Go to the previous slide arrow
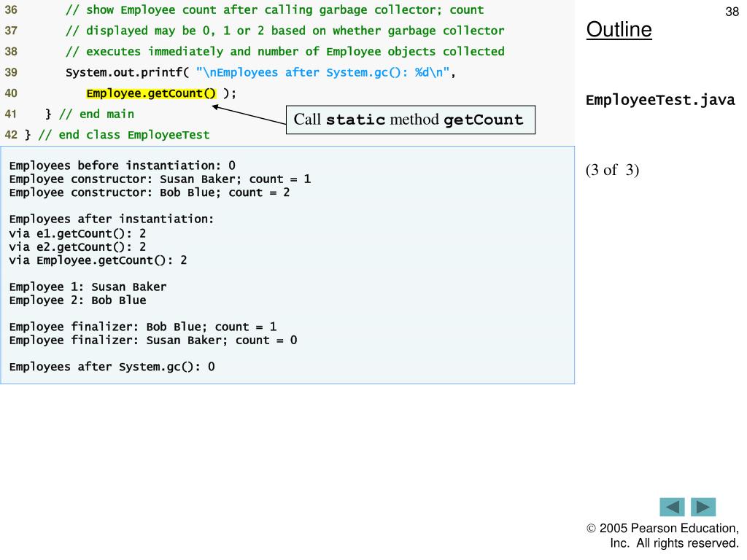The image size is (747, 560). tap(672, 507)
